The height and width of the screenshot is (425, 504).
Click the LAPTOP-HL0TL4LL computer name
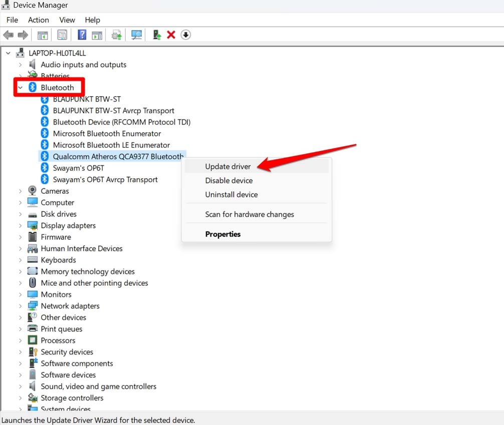click(x=57, y=53)
